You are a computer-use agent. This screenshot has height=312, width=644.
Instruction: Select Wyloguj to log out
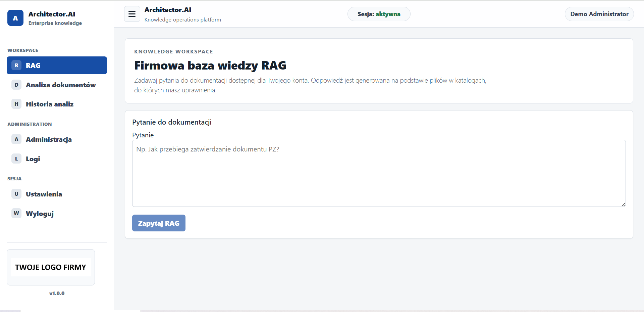click(x=57, y=214)
